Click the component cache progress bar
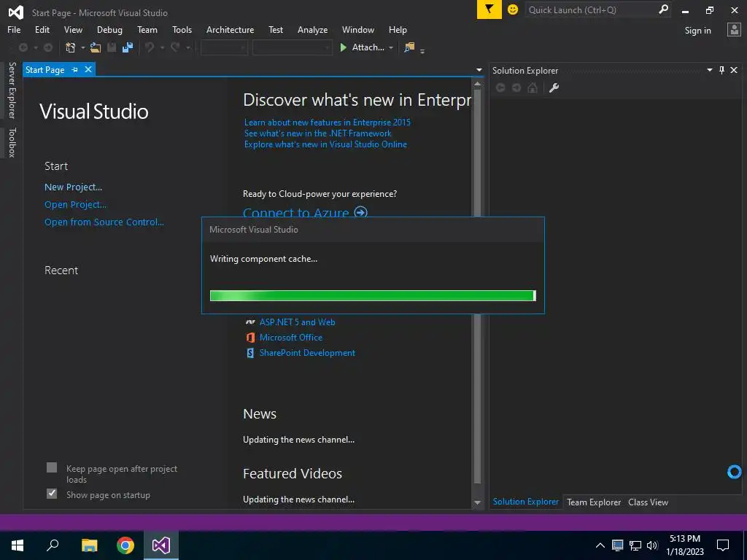The image size is (747, 560). pyautogui.click(x=373, y=296)
